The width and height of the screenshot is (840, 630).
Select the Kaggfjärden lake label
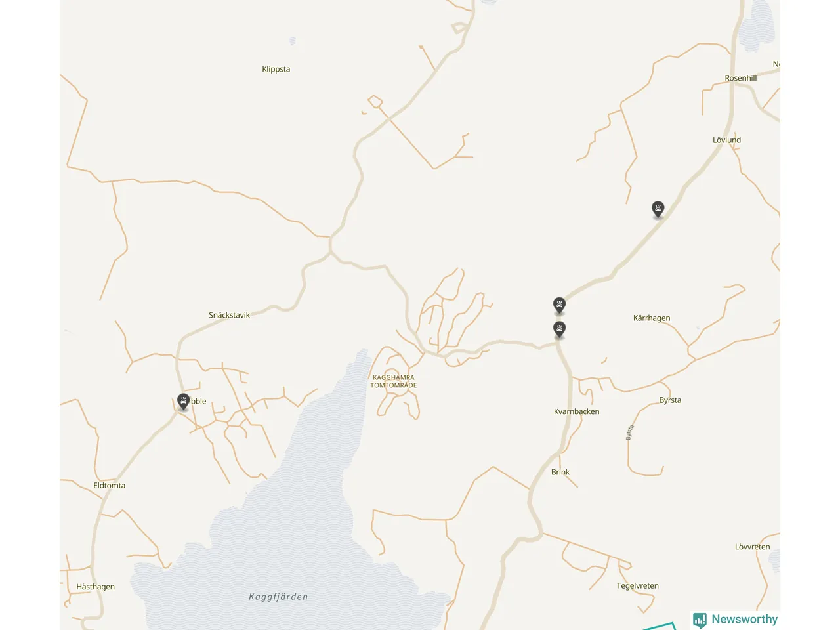[278, 597]
